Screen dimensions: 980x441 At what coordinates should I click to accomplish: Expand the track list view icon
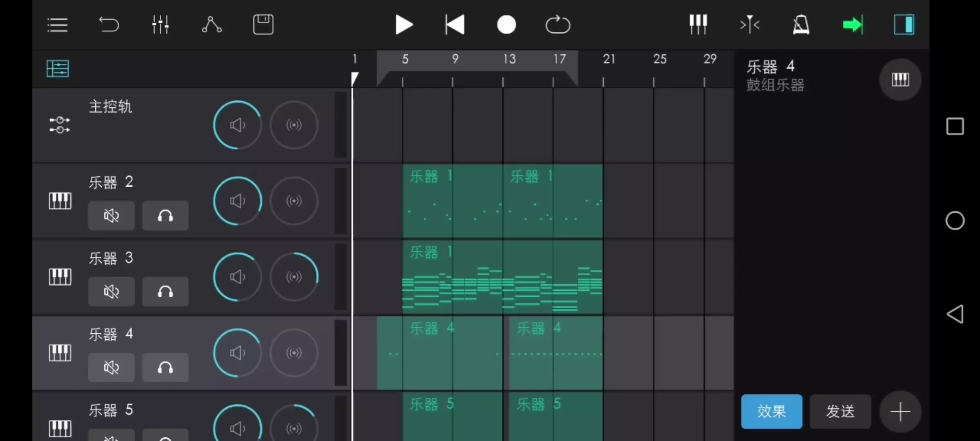(58, 69)
